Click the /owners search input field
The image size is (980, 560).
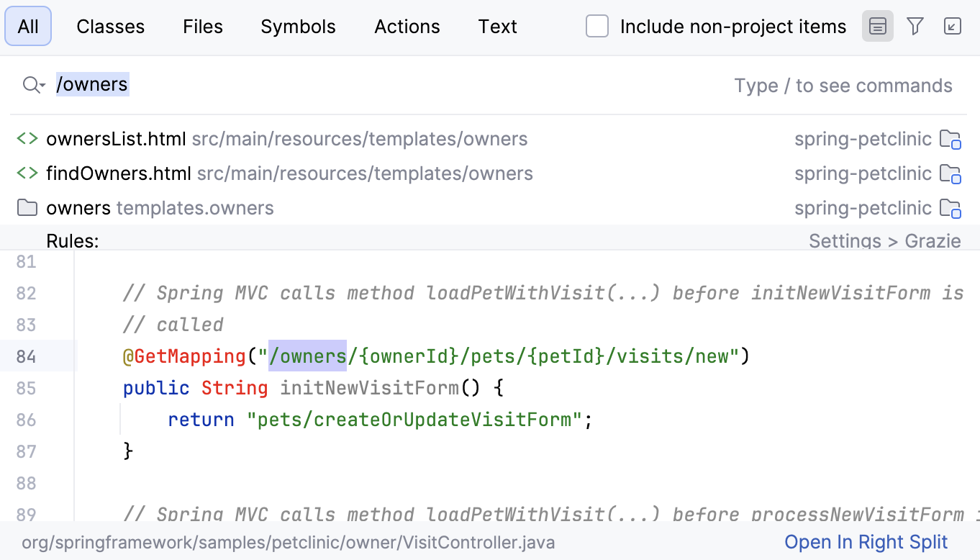[92, 84]
